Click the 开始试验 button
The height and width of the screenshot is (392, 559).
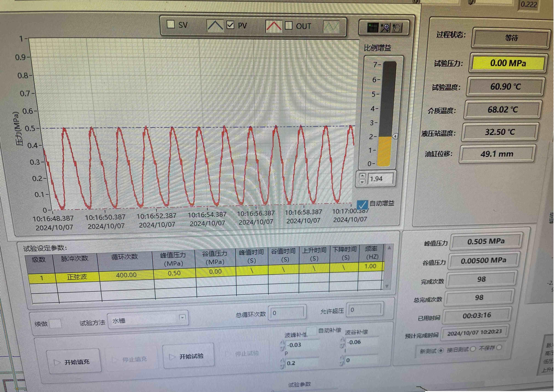click(188, 356)
